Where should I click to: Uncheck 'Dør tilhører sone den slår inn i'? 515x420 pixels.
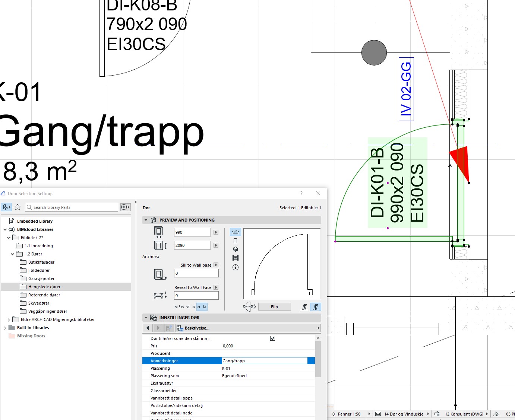(x=272, y=338)
